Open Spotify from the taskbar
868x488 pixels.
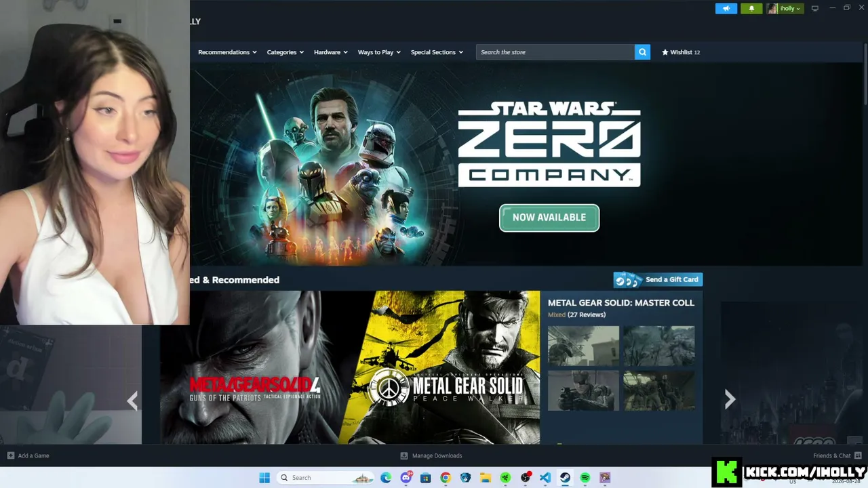tap(585, 478)
